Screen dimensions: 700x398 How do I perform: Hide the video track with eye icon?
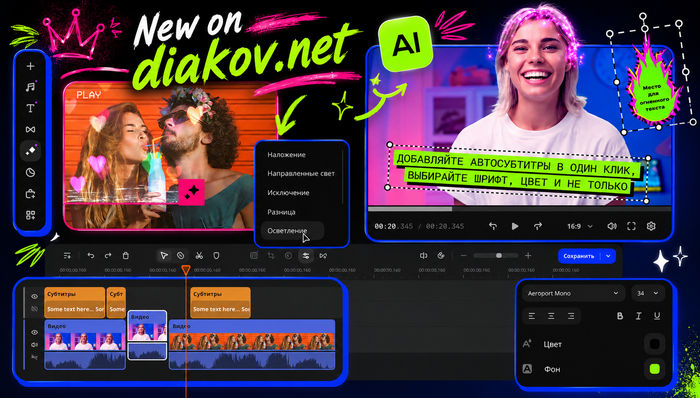click(34, 332)
